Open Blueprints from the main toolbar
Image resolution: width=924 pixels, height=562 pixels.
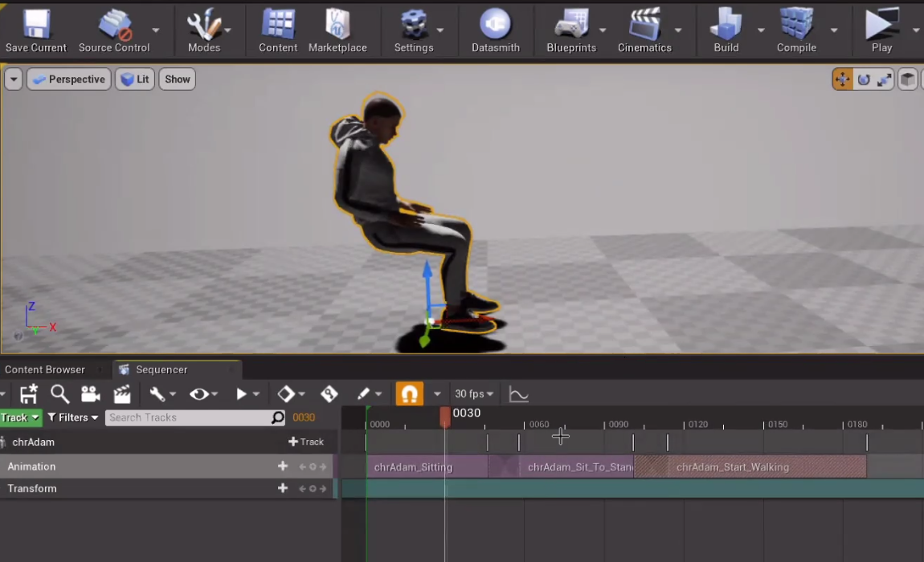(x=570, y=24)
